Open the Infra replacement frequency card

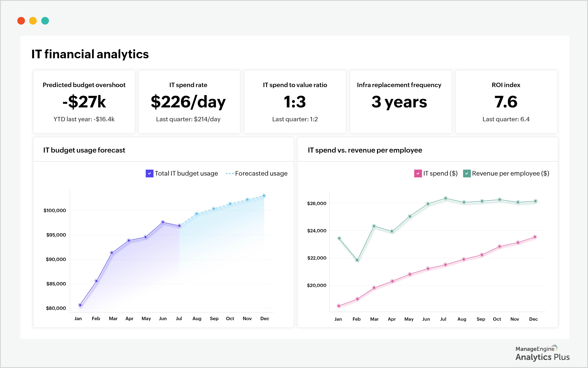click(x=400, y=102)
